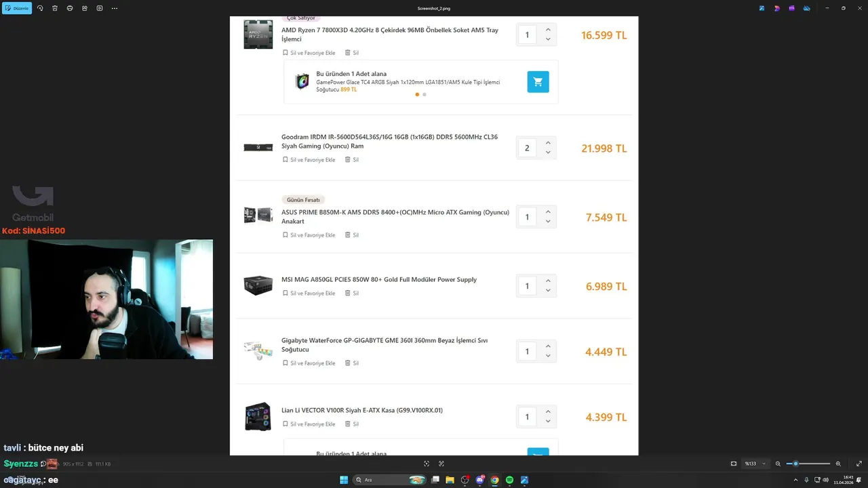Delete the image with trash icon
The width and height of the screenshot is (868, 488).
[55, 8]
